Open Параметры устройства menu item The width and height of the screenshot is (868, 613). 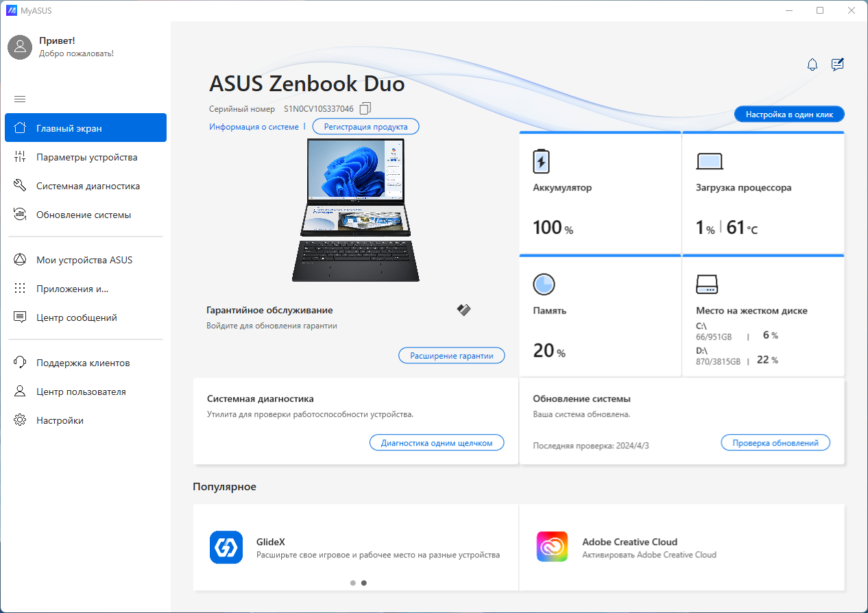(x=86, y=157)
